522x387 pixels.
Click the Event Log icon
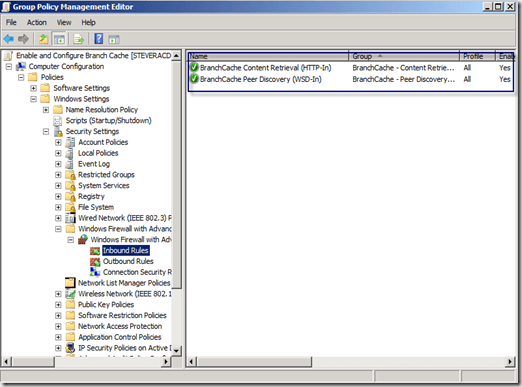tap(70, 164)
